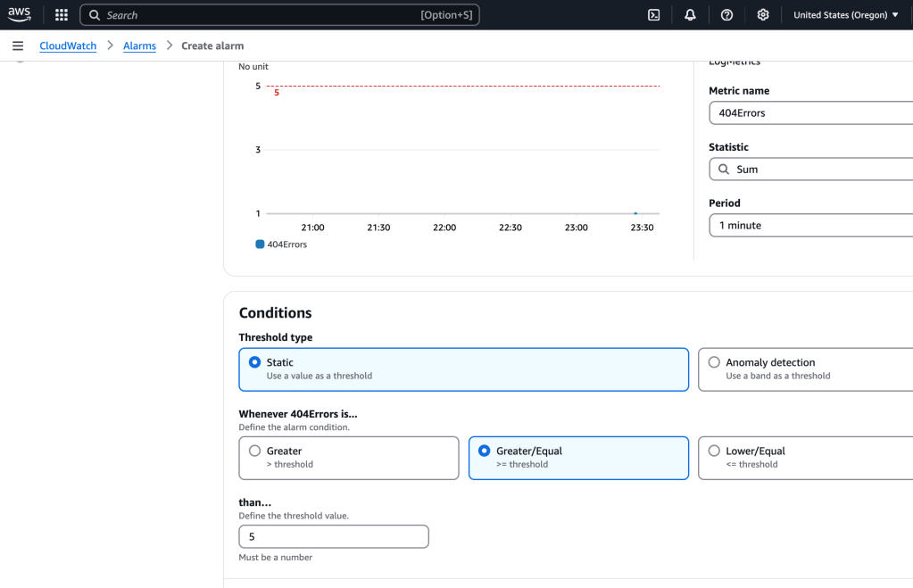Toggle the hamburger side navigation menu

pos(18,46)
